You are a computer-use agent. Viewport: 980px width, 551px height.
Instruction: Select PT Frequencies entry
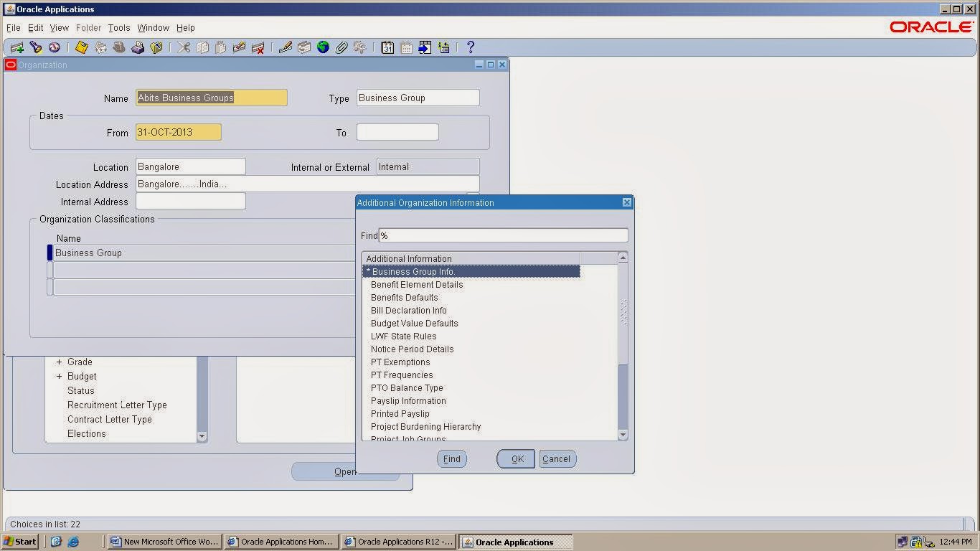click(x=402, y=375)
